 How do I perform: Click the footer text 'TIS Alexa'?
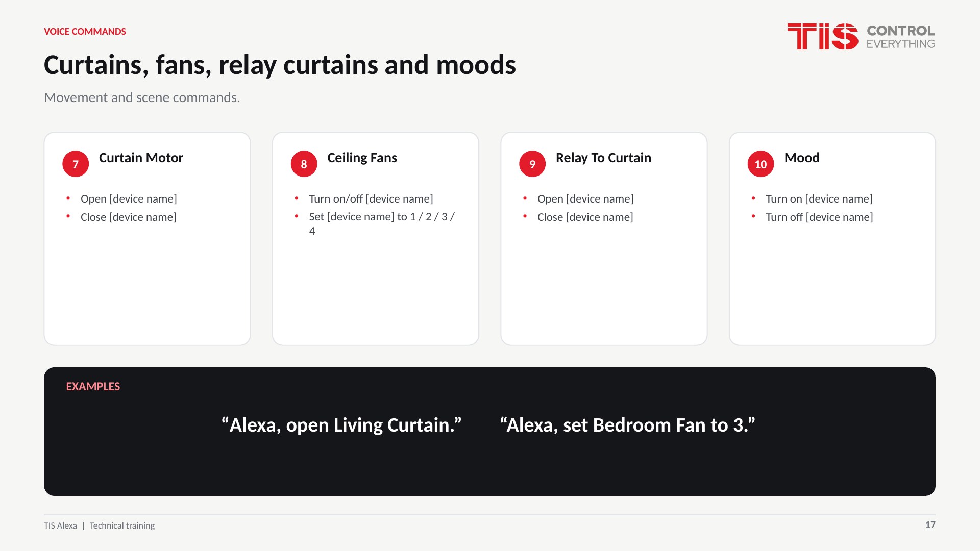60,525
